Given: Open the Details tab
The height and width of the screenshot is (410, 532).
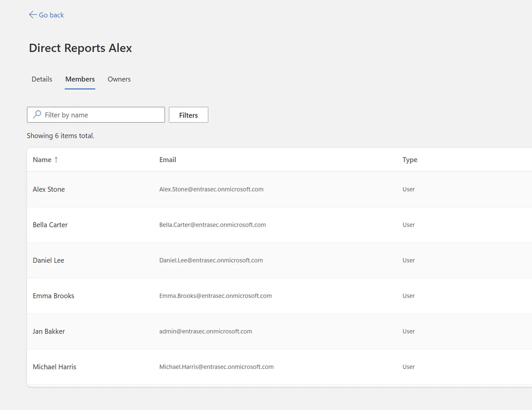Looking at the screenshot, I should pos(42,79).
